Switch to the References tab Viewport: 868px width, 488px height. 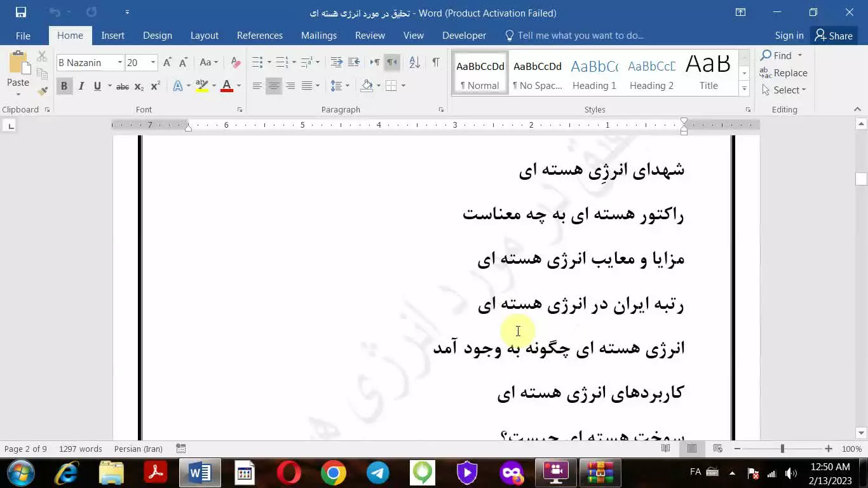[260, 36]
